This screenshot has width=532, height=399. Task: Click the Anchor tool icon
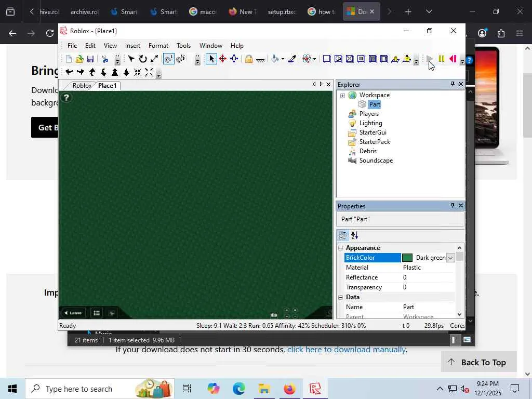click(x=260, y=60)
